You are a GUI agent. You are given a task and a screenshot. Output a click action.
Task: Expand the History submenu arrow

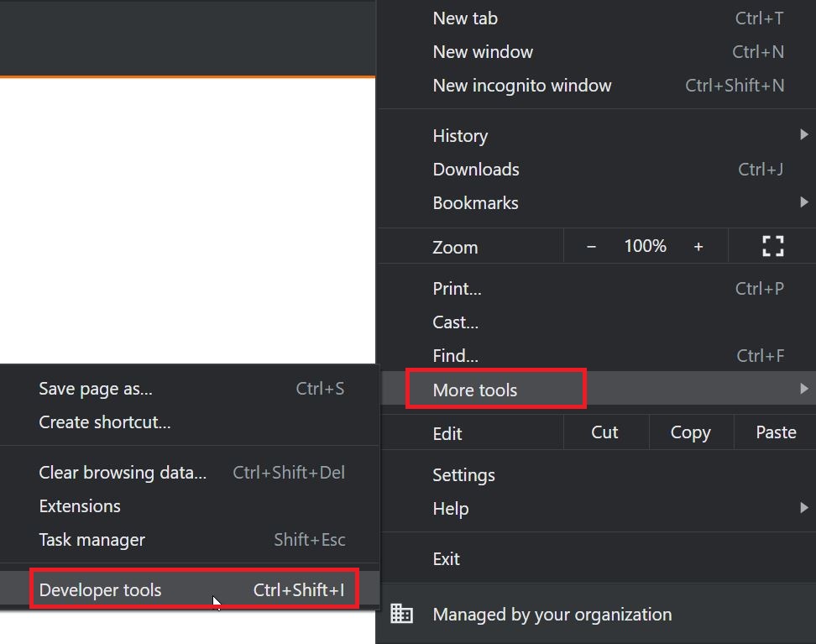point(804,135)
